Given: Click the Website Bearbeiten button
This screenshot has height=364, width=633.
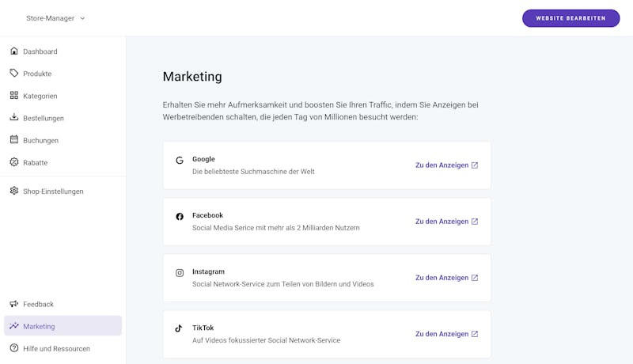Looking at the screenshot, I should (x=570, y=18).
